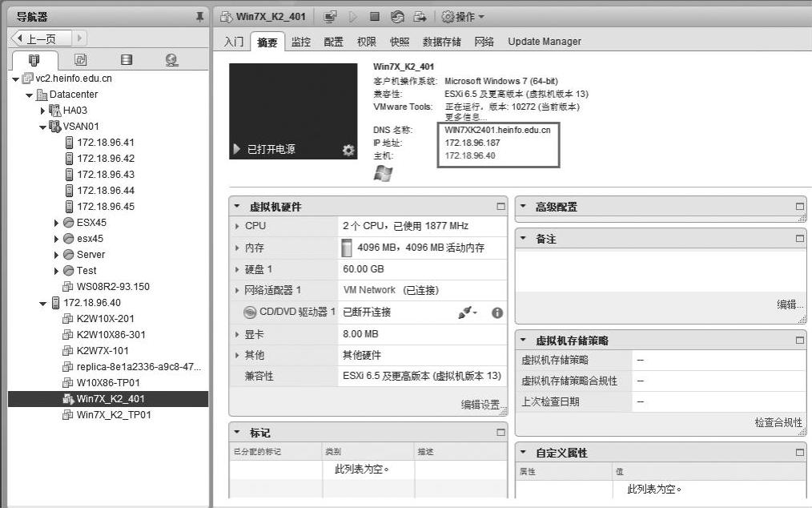Open the Networking navigator view icon

[171, 60]
